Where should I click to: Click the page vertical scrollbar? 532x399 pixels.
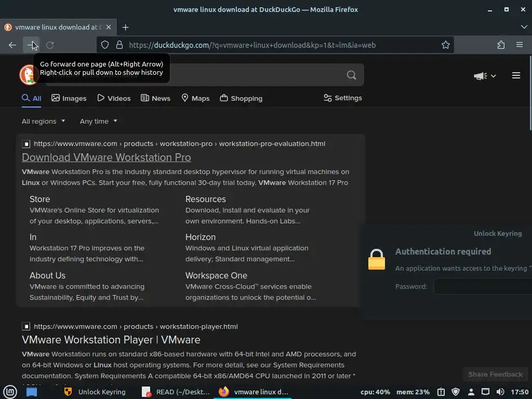click(530, 94)
